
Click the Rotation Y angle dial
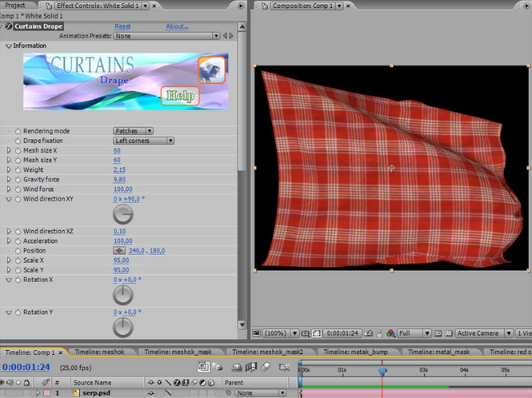tap(123, 328)
